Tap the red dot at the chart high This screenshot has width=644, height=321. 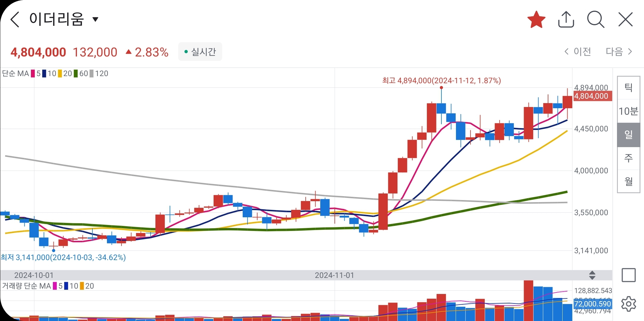(x=441, y=87)
